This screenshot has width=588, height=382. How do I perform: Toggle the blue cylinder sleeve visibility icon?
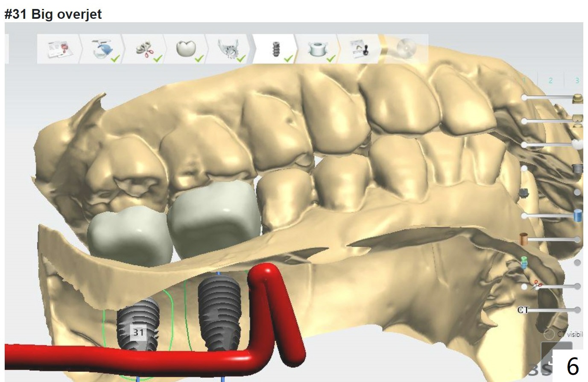pos(578,215)
